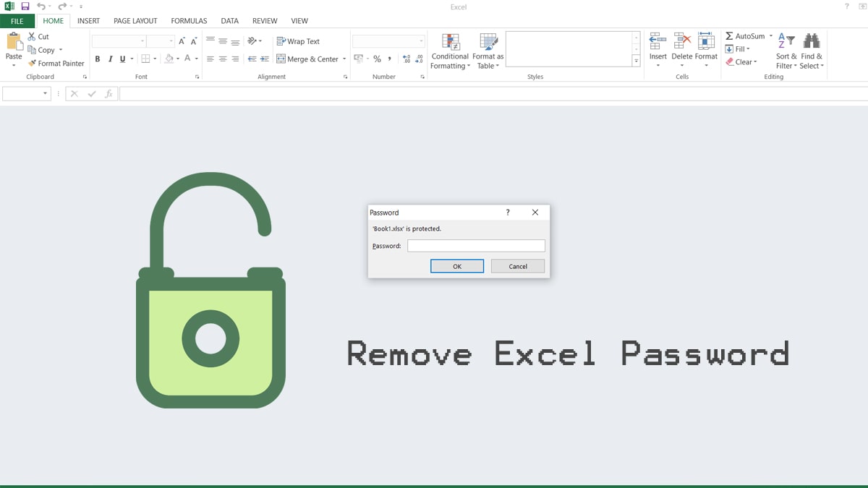
Task: Decrease font size with the smaller A
Action: click(x=194, y=41)
